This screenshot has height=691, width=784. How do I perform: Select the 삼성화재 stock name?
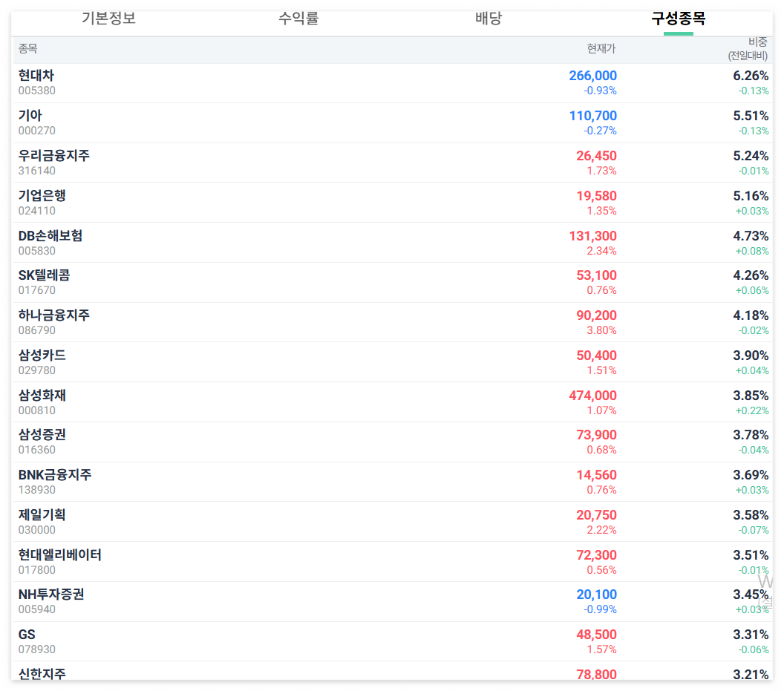click(x=42, y=395)
